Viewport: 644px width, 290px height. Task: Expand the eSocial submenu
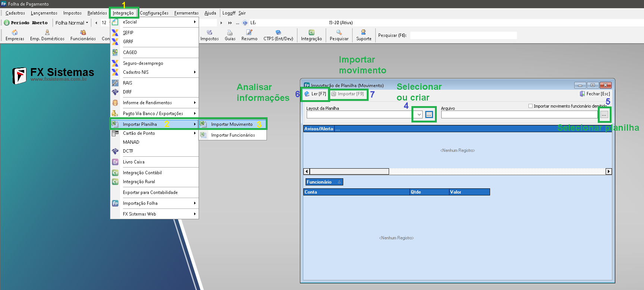pos(154,22)
